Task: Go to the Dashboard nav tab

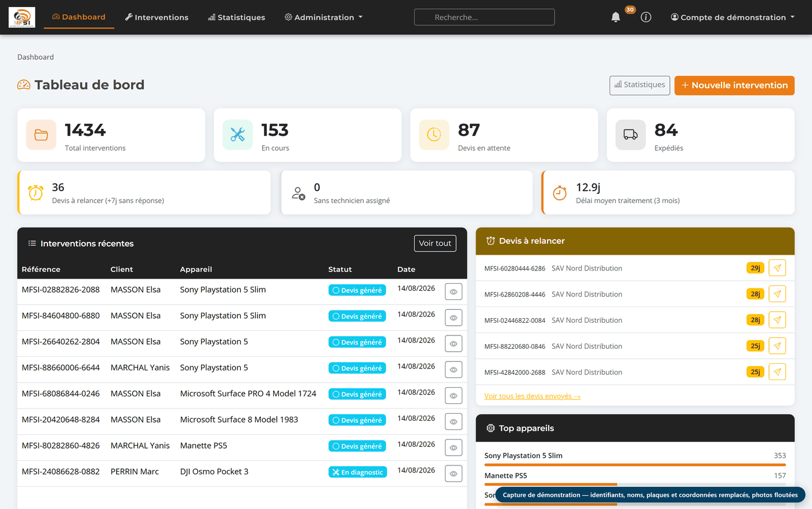Action: coord(79,17)
